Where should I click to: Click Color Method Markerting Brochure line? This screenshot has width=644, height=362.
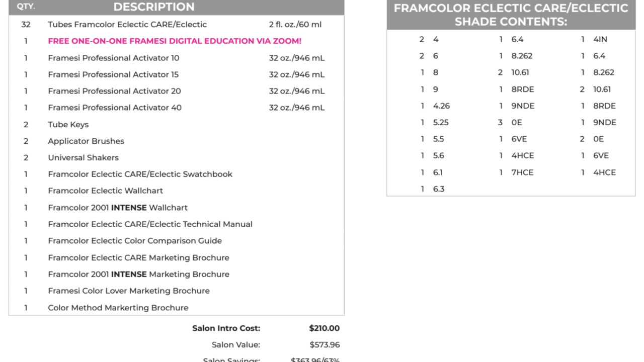[118, 308]
